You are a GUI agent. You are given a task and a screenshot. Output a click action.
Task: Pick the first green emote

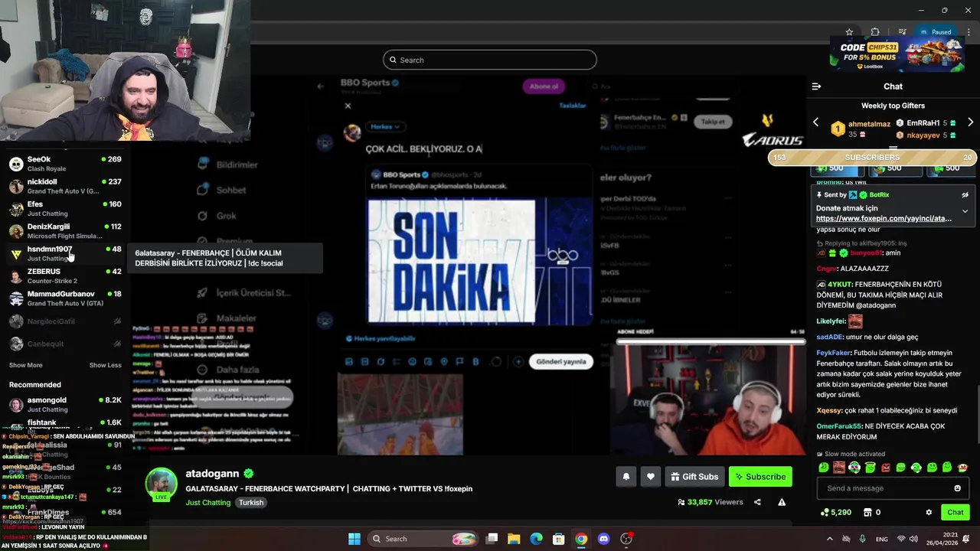(824, 468)
